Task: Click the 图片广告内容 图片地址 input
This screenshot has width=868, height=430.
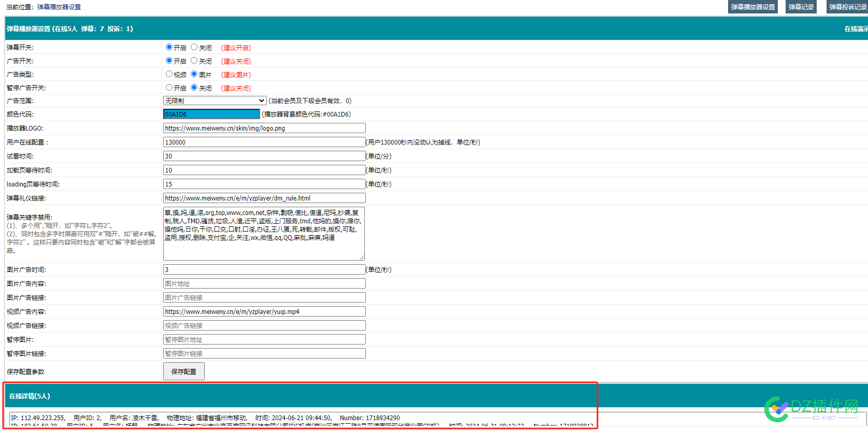Action: [264, 283]
